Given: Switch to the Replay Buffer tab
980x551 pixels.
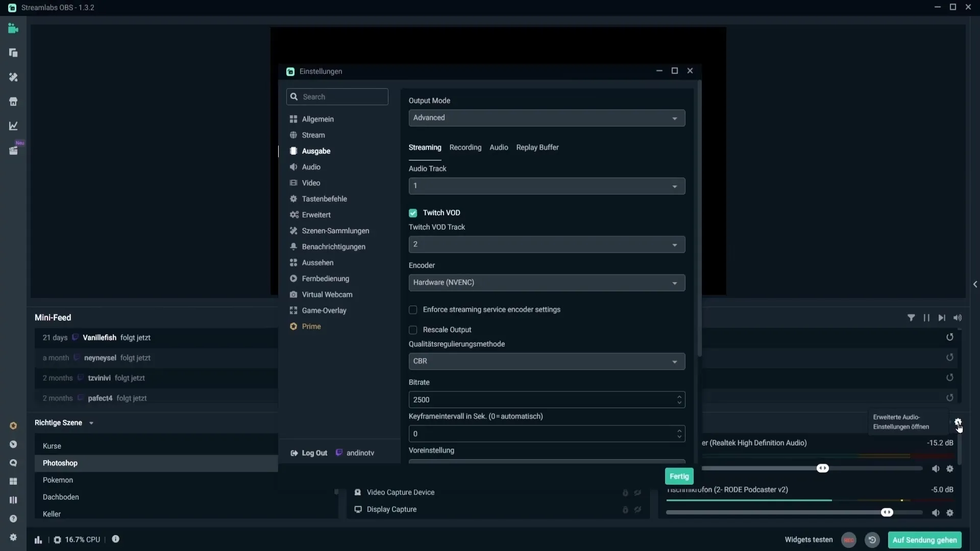Looking at the screenshot, I should click(537, 147).
